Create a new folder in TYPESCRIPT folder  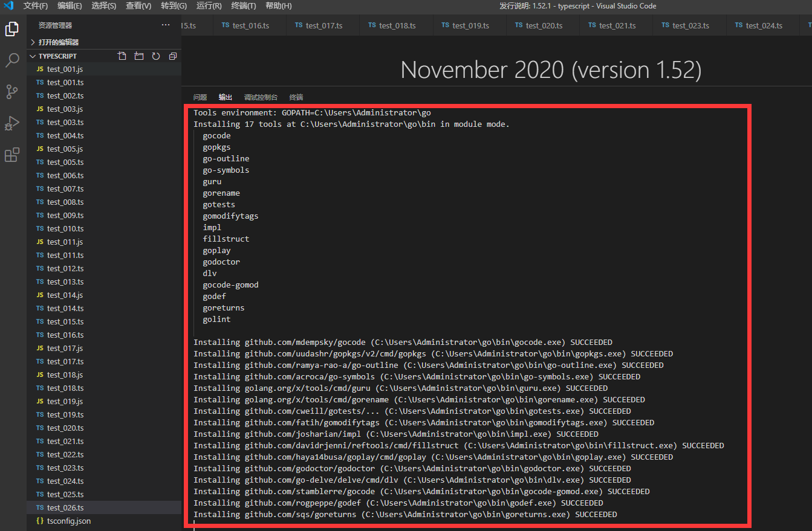pos(139,56)
